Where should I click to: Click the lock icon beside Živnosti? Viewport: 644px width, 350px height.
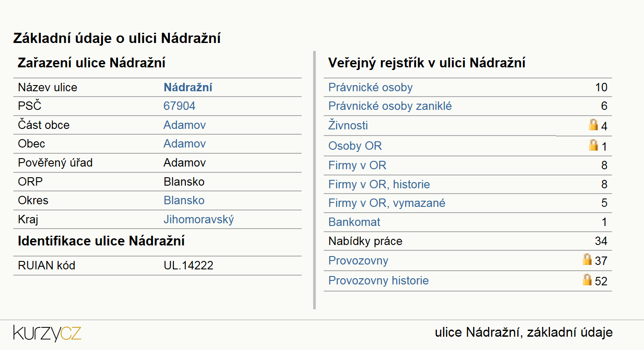click(x=593, y=125)
